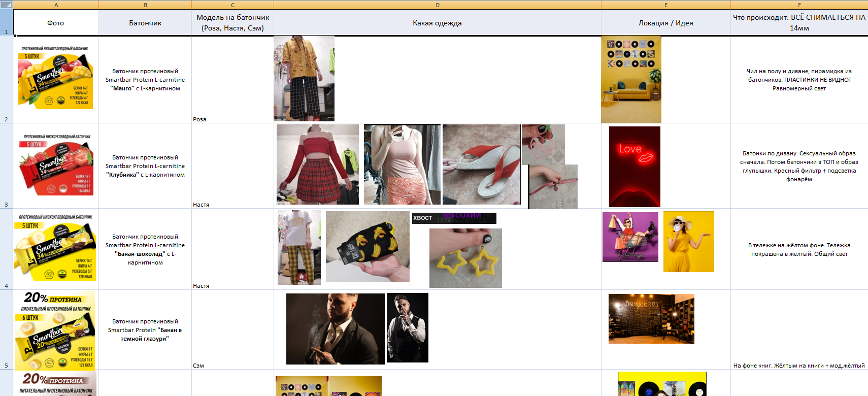
Task: Select the neon Love sign image
Action: 635,167
